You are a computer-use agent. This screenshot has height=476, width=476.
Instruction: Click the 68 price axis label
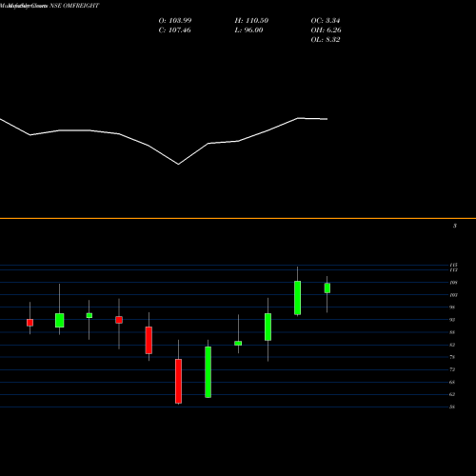point(452,382)
